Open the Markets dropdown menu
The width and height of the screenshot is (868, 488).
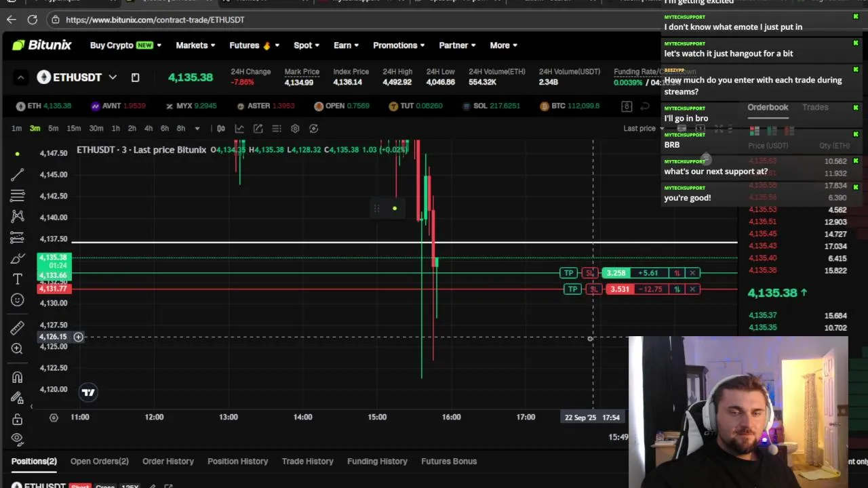[195, 45]
